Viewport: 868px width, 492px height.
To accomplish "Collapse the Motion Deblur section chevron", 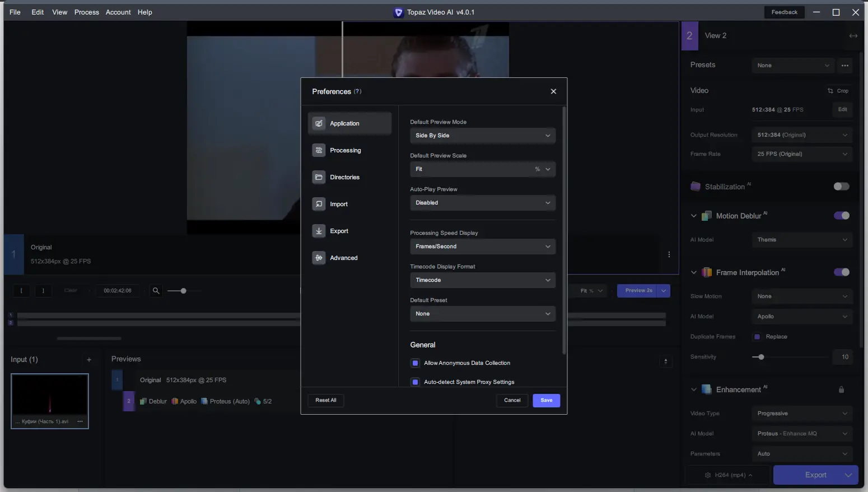I will 694,216.
